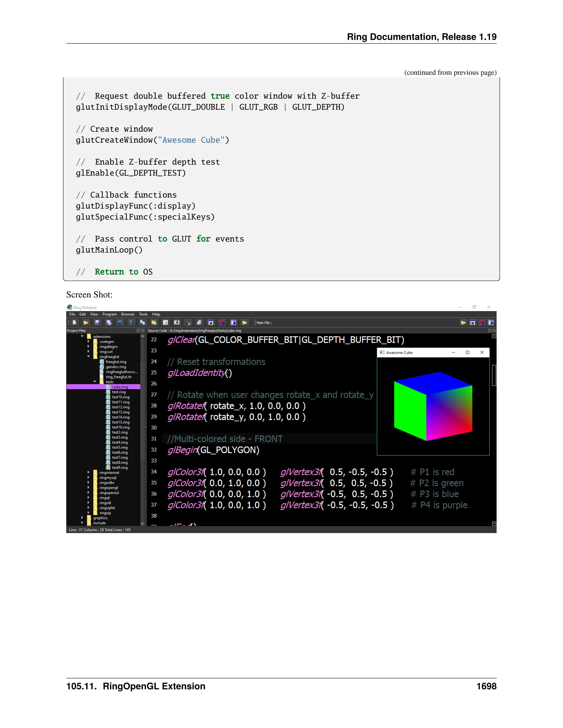Click the code editor scrollbar thumb

(x=494, y=375)
